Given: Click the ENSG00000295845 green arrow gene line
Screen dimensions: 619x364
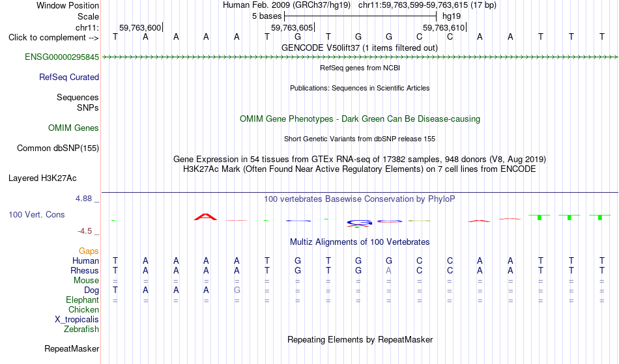Looking at the screenshot, I should pos(360,57).
